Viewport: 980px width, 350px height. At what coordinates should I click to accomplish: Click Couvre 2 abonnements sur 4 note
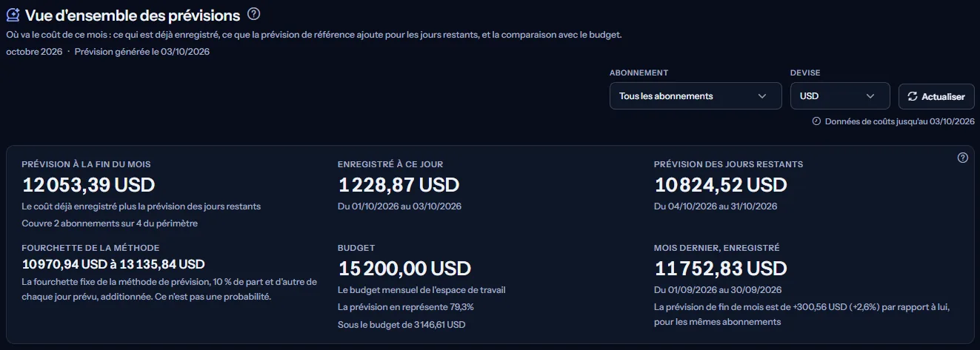point(110,223)
